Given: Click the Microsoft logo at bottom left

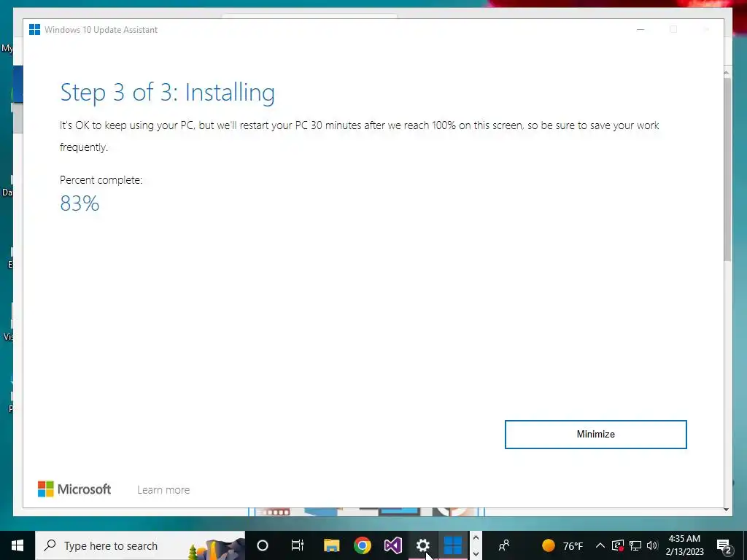Looking at the screenshot, I should click(x=74, y=489).
